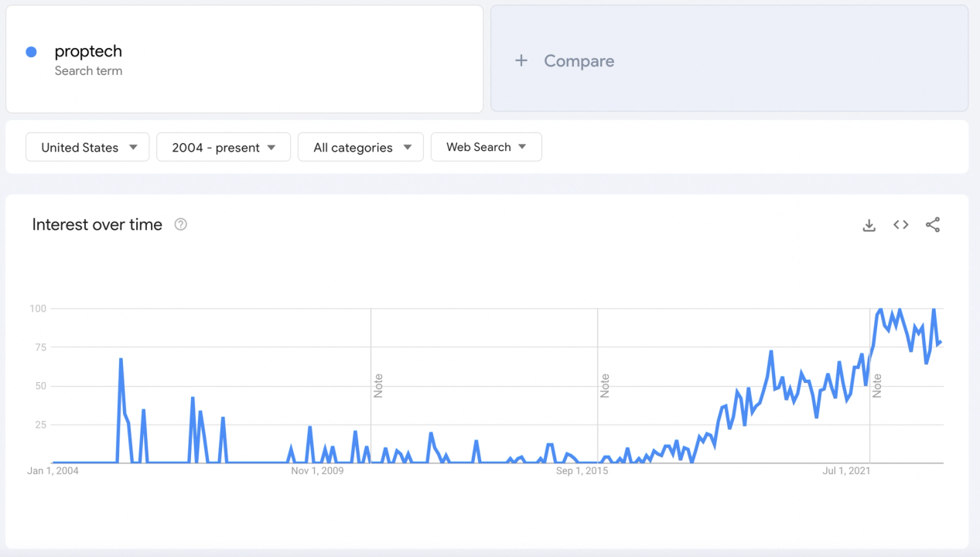Click the Compare text to add a term
Image resolution: width=980 pixels, height=557 pixels.
(x=579, y=60)
